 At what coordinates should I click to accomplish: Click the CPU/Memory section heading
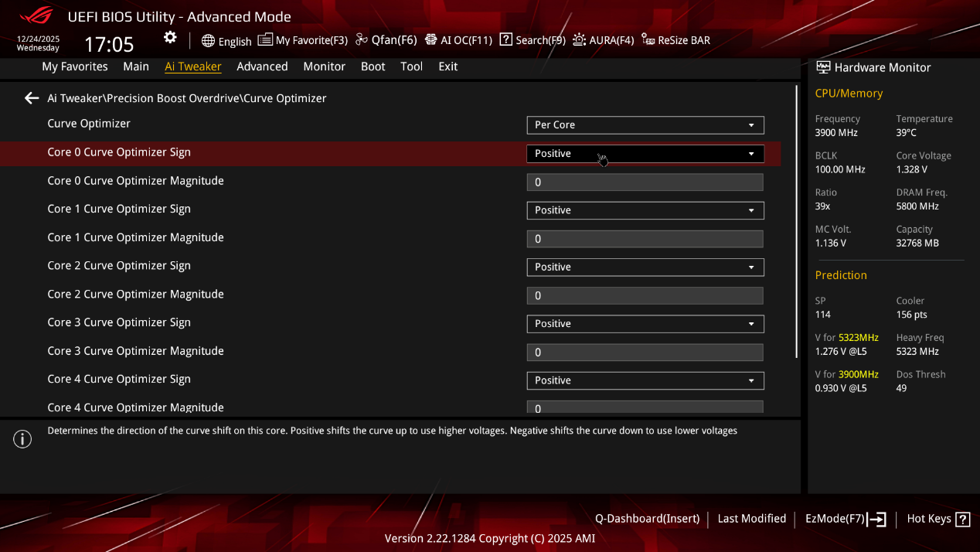click(849, 94)
